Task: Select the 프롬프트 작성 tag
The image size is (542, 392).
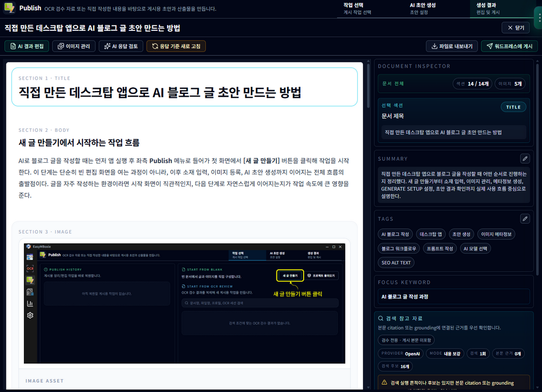Action: [x=440, y=248]
